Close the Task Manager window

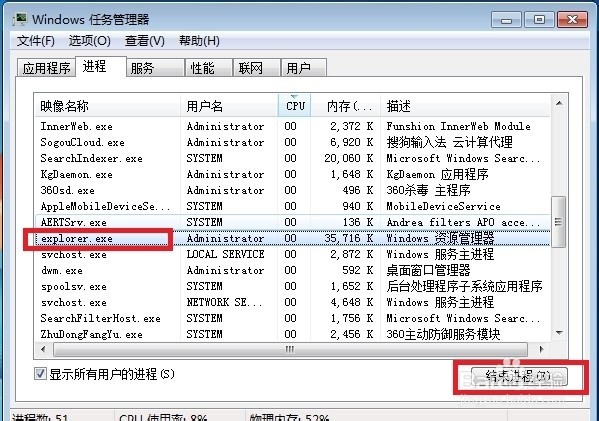(x=572, y=19)
